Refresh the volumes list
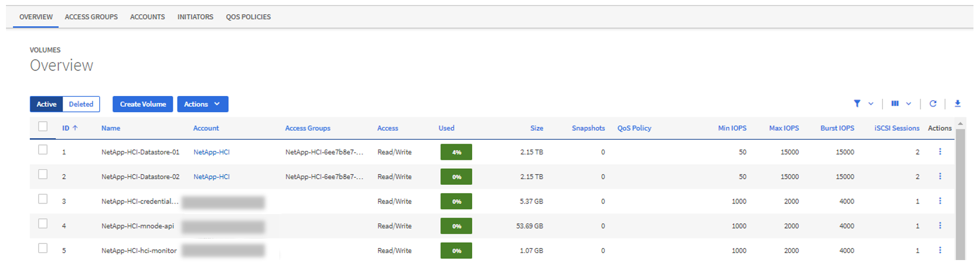Image resolution: width=980 pixels, height=269 pixels. [x=933, y=104]
